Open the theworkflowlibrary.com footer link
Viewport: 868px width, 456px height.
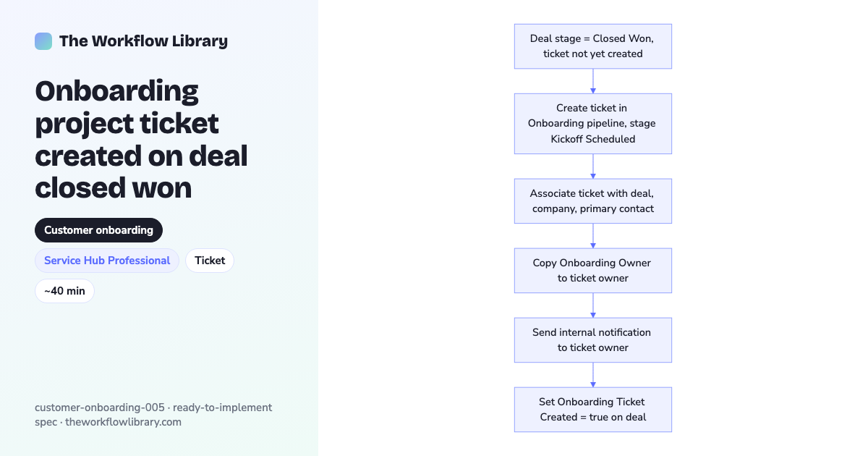pyautogui.click(x=123, y=422)
